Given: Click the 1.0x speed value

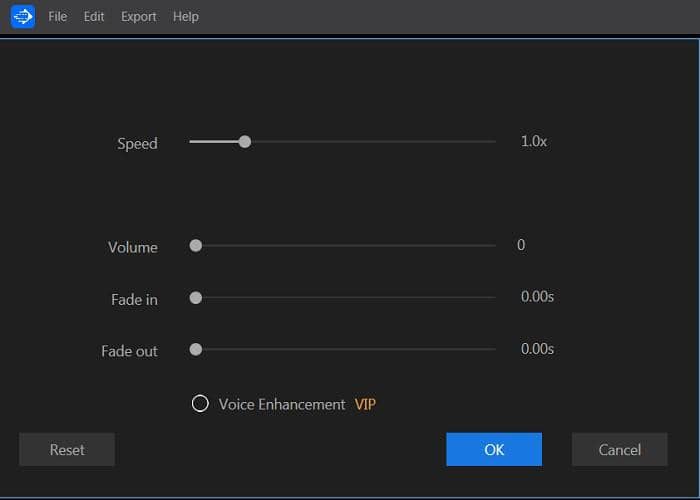Looking at the screenshot, I should (x=534, y=142).
